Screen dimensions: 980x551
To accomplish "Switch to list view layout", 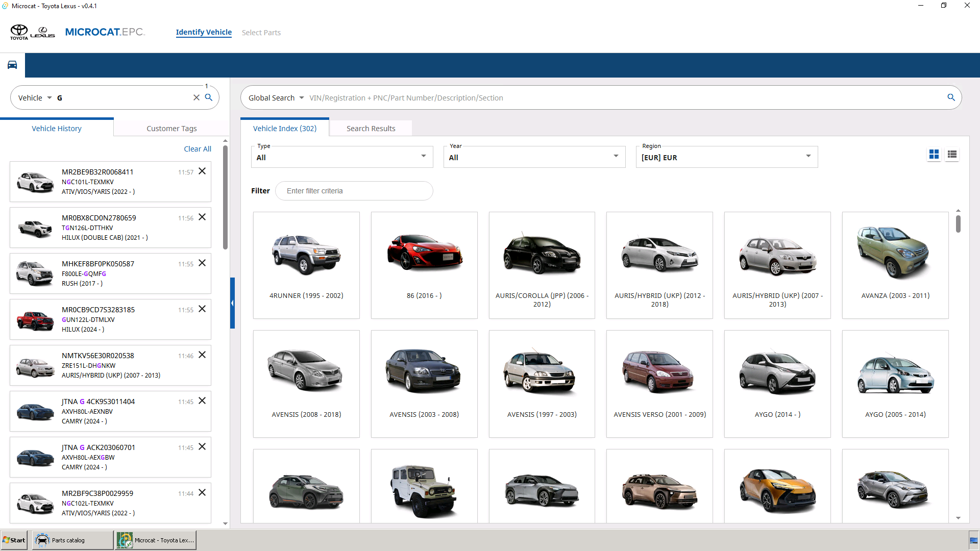I will (952, 154).
